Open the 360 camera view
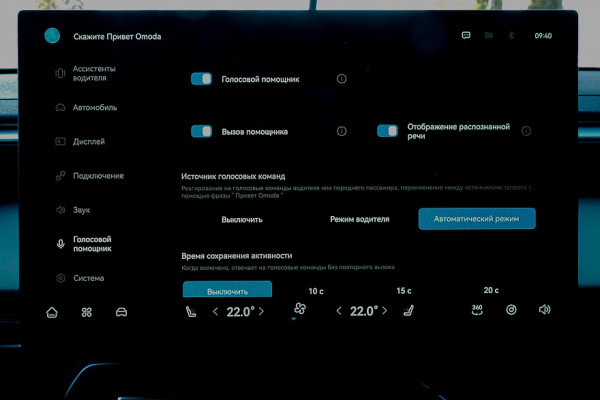The width and height of the screenshot is (600, 400). click(x=477, y=310)
